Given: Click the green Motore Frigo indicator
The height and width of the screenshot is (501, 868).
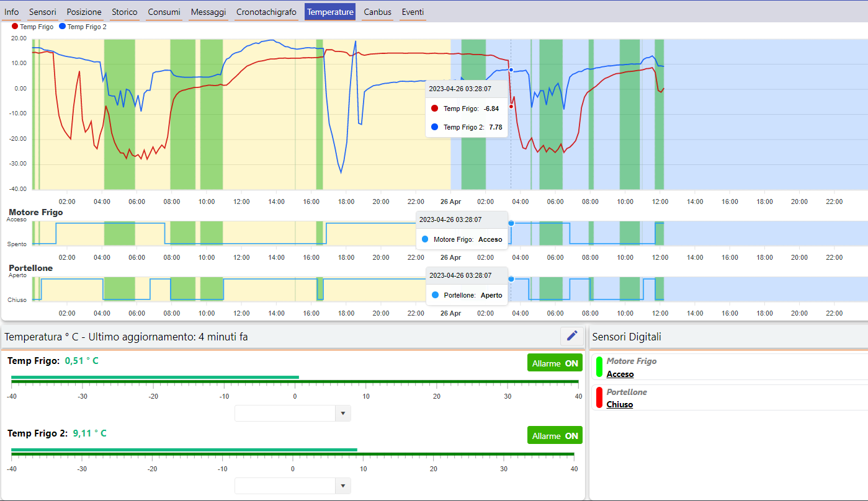Looking at the screenshot, I should click(x=599, y=366).
